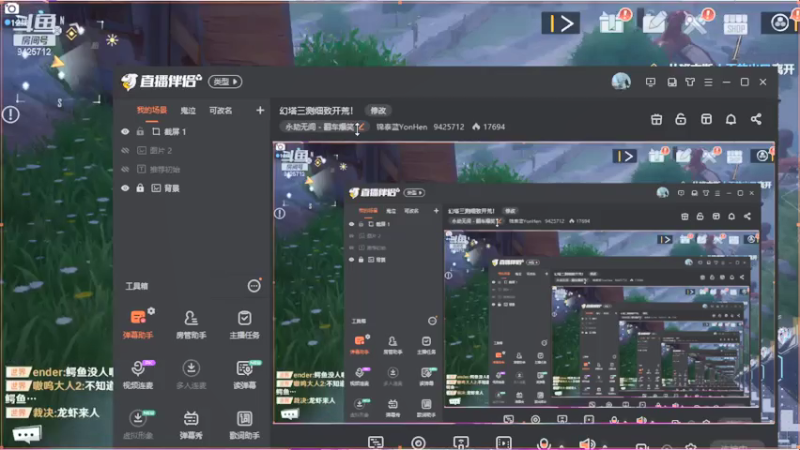Open settings gear on 弹幕助手
Viewport: 800px width, 450px height.
pyautogui.click(x=151, y=311)
